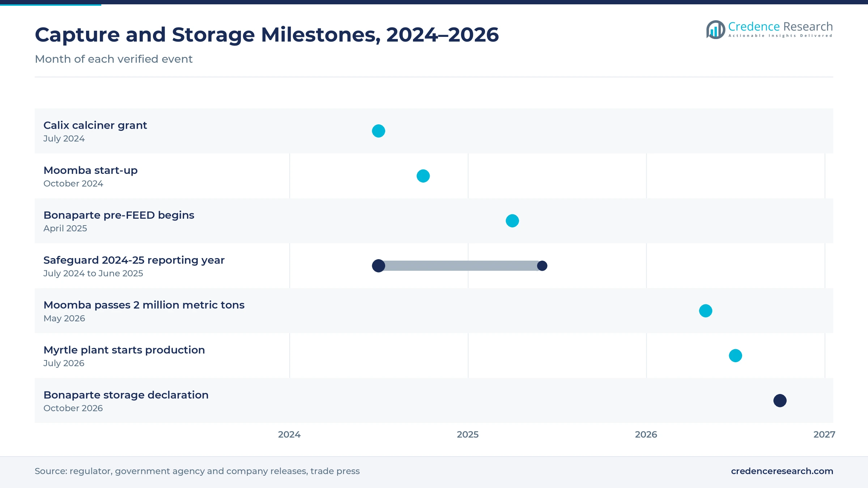Click the Bonaparte storage declaration October 2026 marker

coord(780,401)
